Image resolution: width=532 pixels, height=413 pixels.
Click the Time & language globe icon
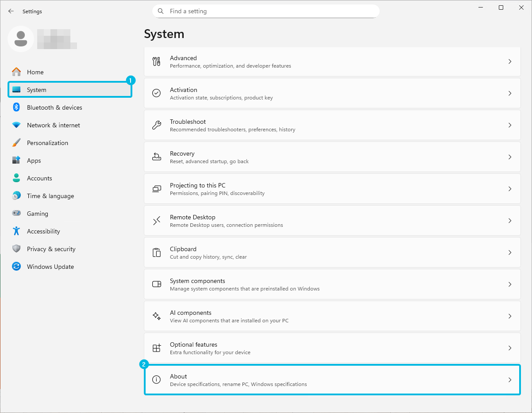click(x=16, y=196)
